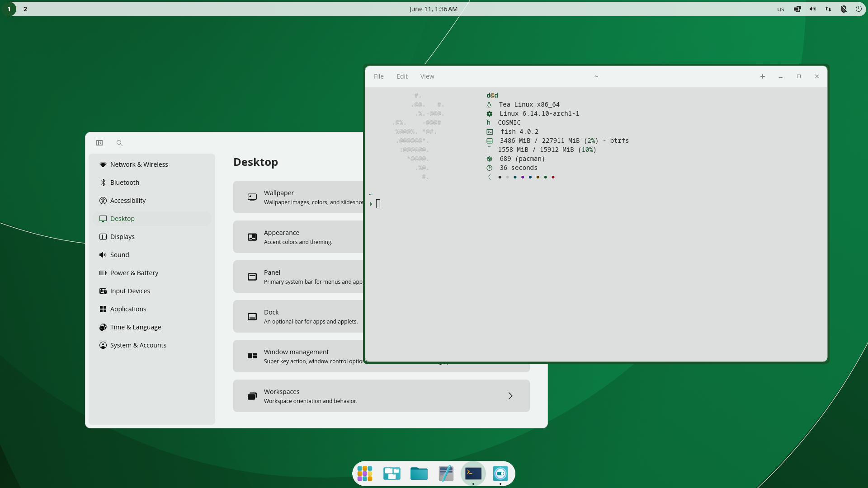Viewport: 868px width, 488px height.
Task: Open the app launcher grid in the dock
Action: (x=364, y=473)
